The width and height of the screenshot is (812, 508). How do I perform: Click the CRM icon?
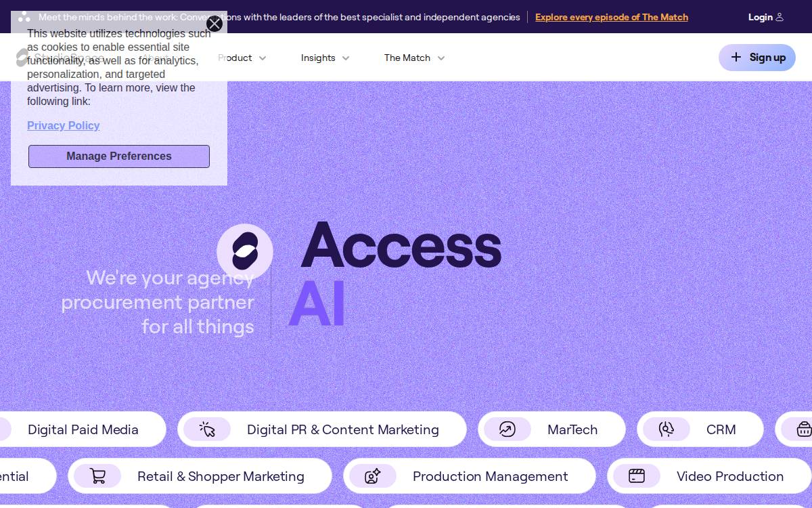tap(667, 429)
